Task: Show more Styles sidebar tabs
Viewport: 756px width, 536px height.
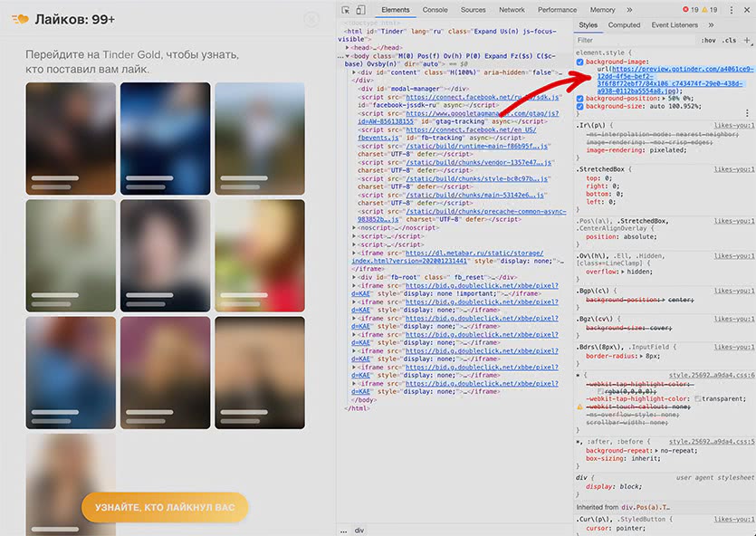Action: coord(711,25)
